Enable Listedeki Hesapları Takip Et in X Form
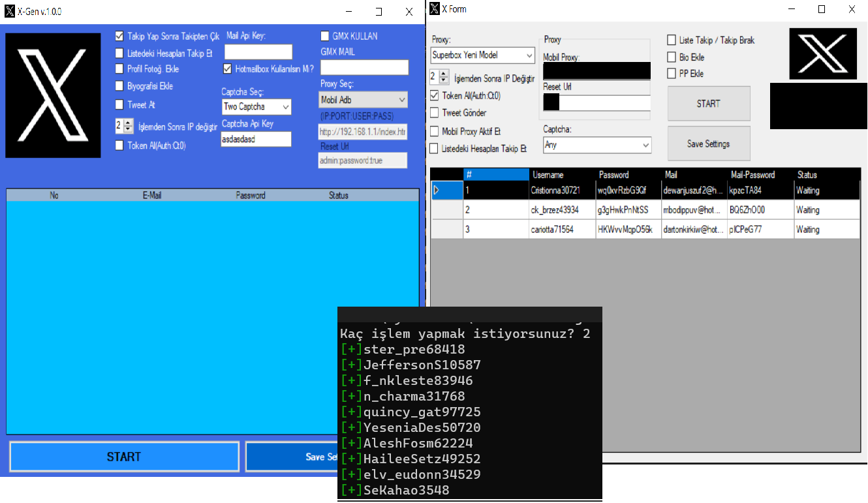The width and height of the screenshot is (868, 503). [435, 149]
